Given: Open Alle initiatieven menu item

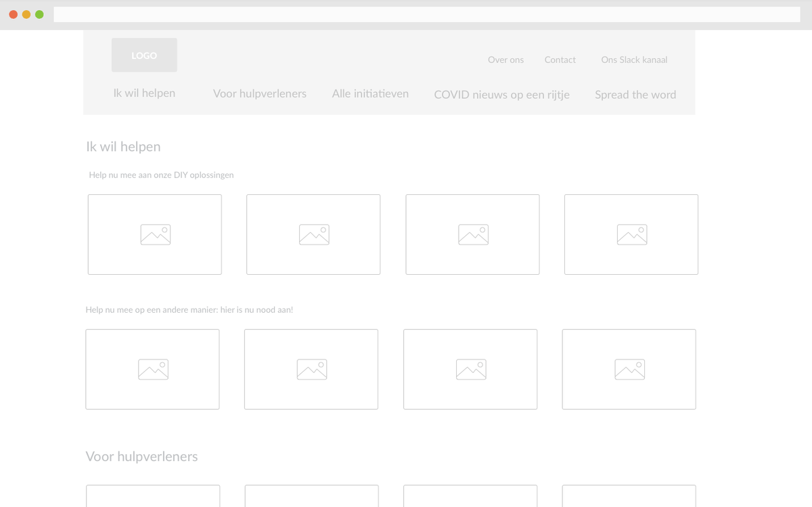Looking at the screenshot, I should (x=370, y=93).
